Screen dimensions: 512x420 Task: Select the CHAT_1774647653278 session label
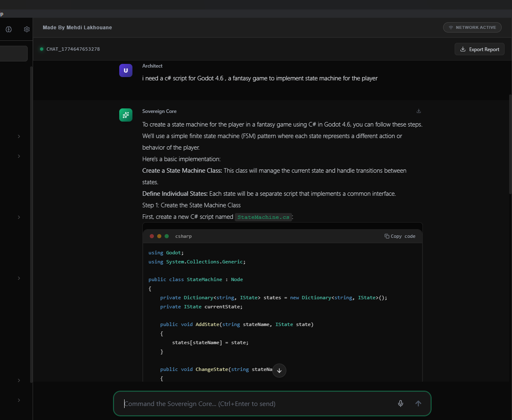coord(74,49)
